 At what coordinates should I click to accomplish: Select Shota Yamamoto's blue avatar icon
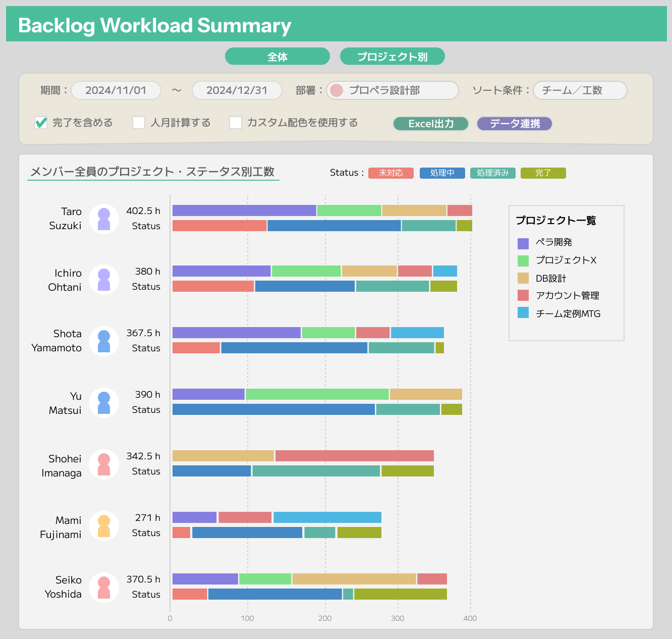(x=104, y=341)
